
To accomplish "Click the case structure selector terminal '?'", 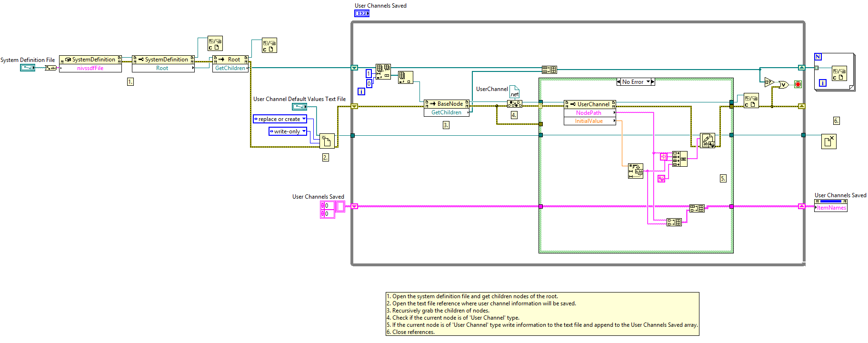I will tap(541, 106).
